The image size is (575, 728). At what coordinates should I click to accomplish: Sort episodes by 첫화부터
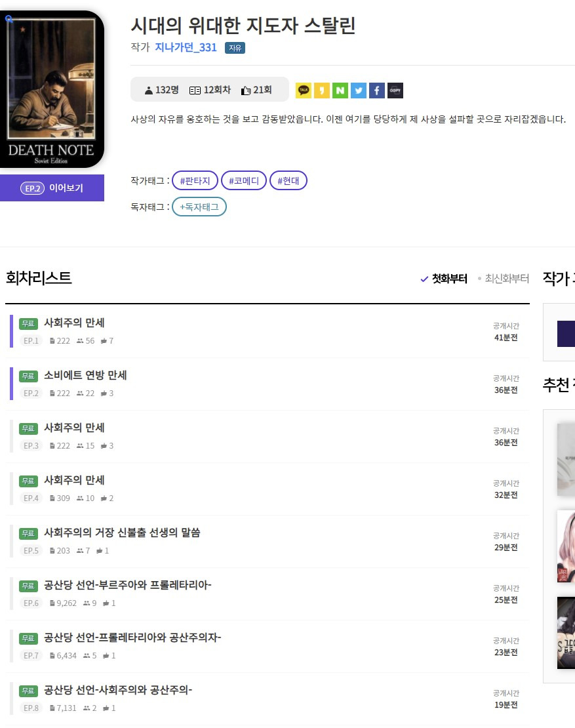pos(444,279)
